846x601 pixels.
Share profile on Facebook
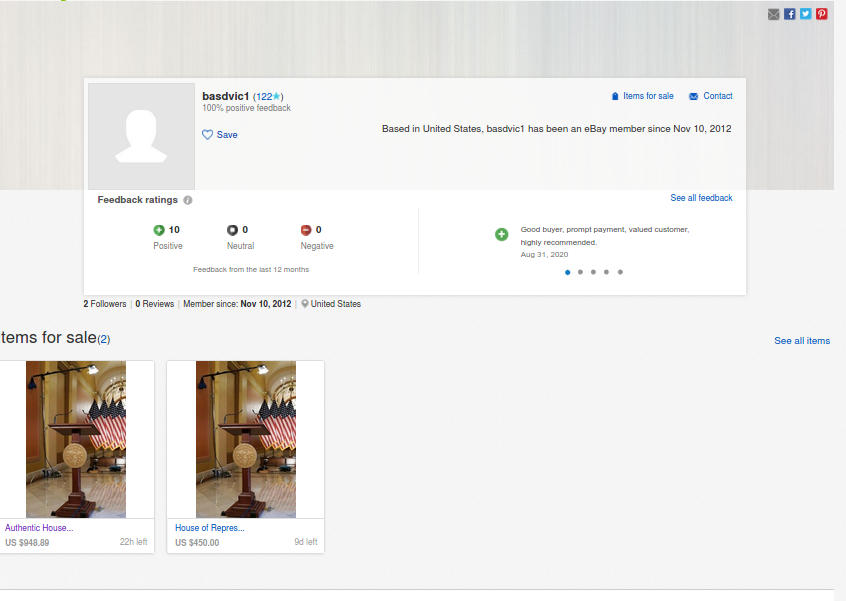tap(789, 14)
